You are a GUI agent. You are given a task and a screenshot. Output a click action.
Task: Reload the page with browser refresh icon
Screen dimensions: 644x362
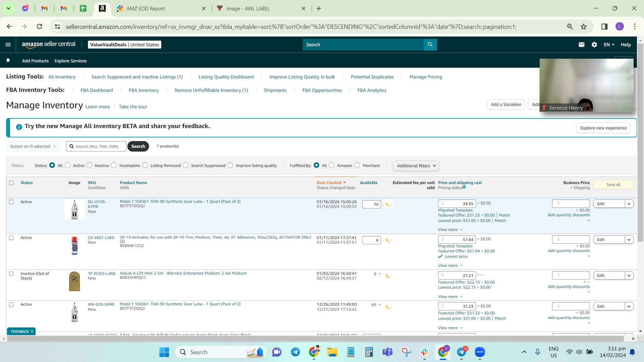pyautogui.click(x=40, y=26)
